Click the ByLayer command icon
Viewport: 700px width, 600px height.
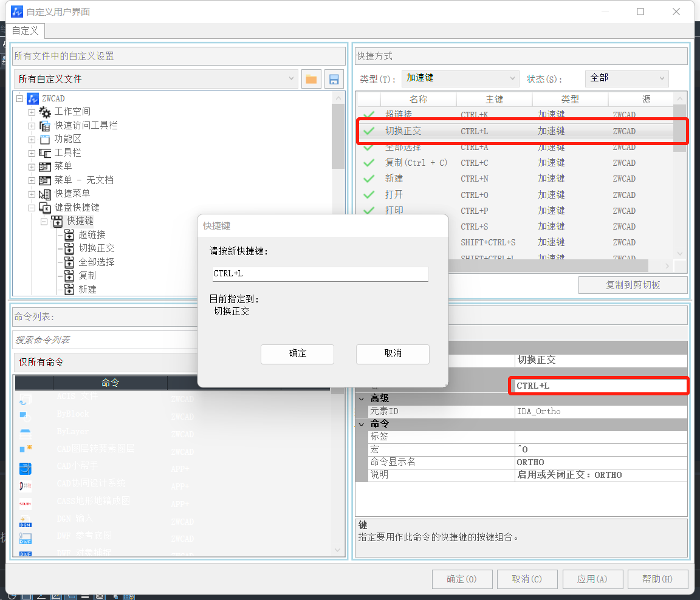[x=26, y=433]
